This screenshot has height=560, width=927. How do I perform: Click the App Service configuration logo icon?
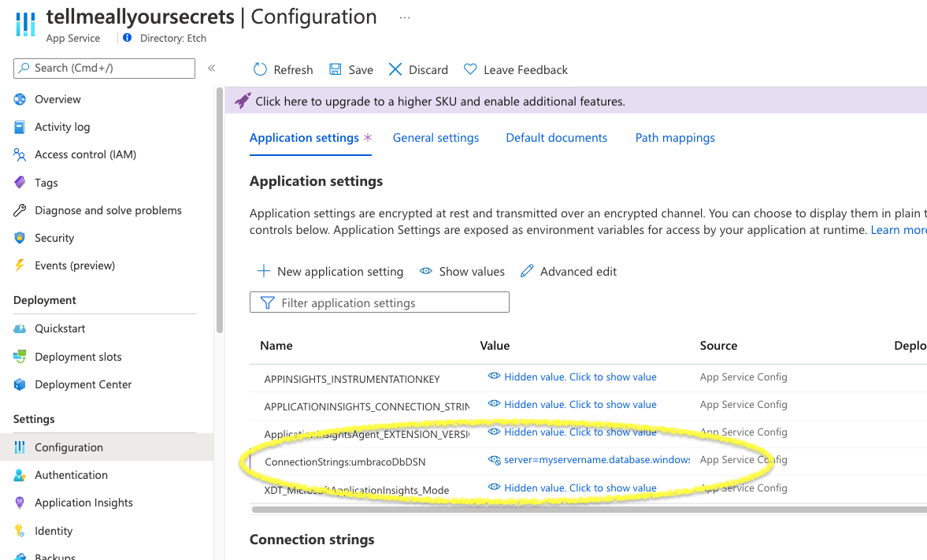point(25,24)
